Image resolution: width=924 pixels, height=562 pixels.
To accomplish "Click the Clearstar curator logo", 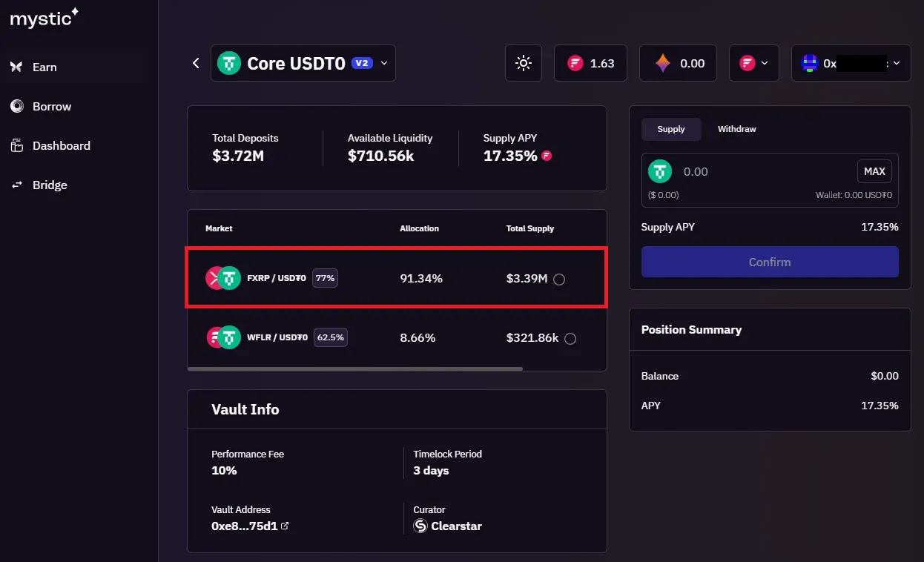I will [x=420, y=526].
